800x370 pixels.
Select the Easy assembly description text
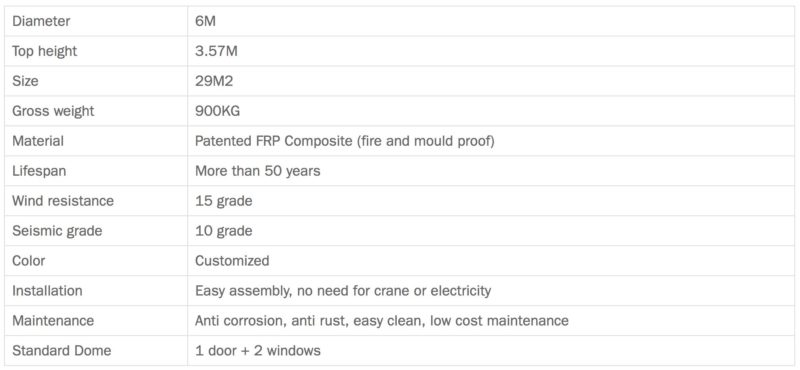[x=343, y=291]
